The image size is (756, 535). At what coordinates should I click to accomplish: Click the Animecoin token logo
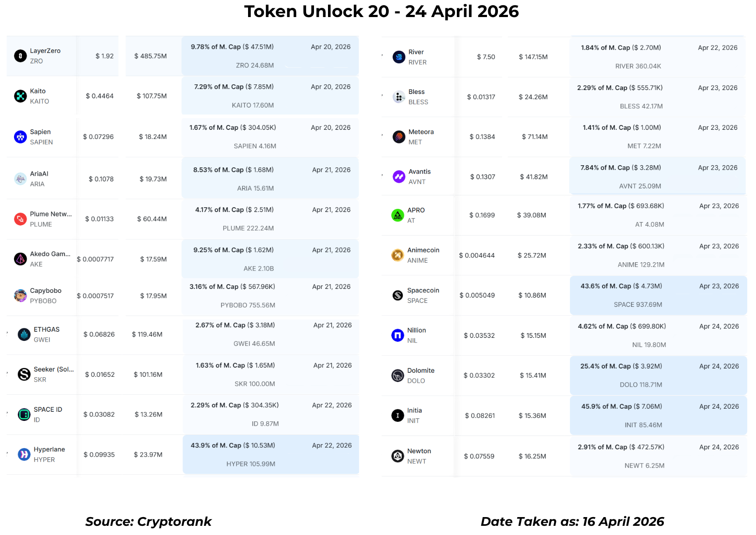397,255
